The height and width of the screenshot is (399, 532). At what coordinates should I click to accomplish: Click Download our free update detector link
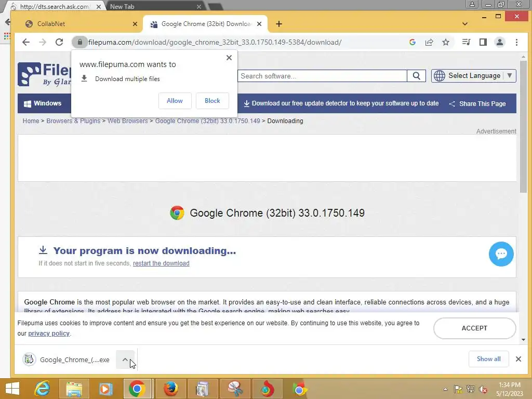point(341,103)
